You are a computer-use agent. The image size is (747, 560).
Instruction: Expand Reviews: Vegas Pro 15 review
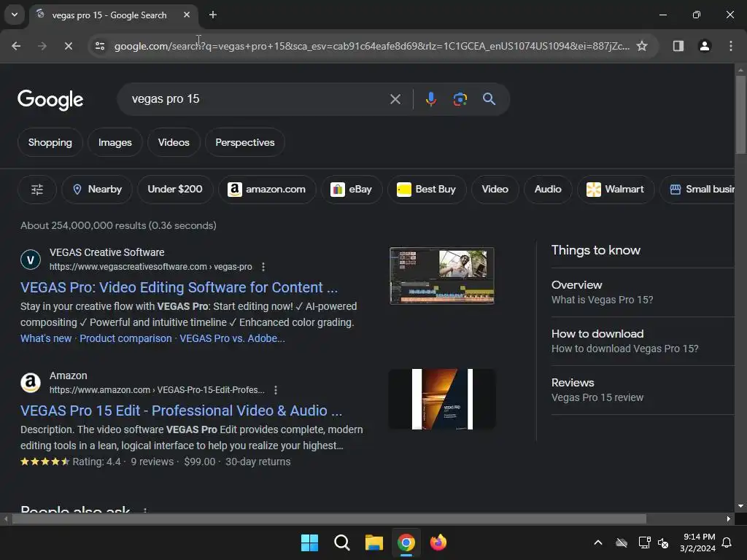click(643, 391)
